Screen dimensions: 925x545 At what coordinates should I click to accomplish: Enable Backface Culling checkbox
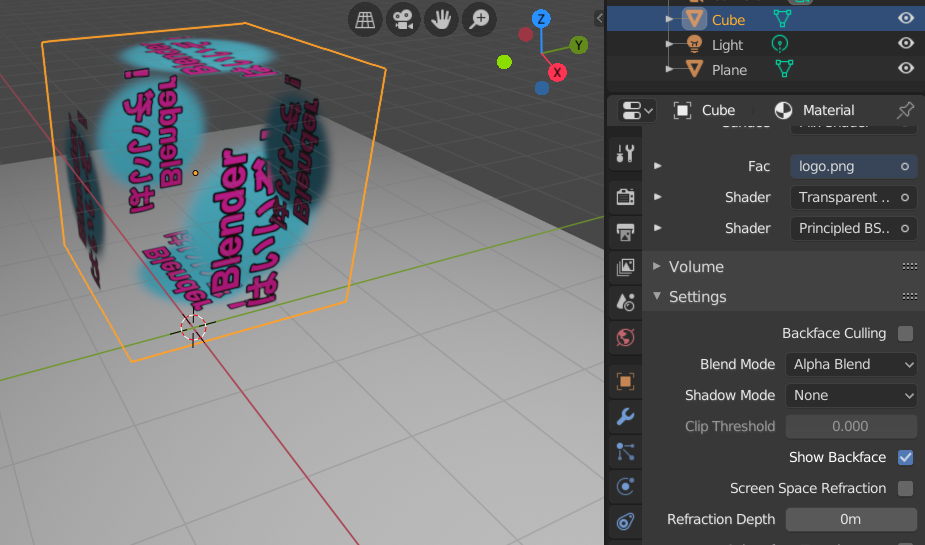[905, 333]
